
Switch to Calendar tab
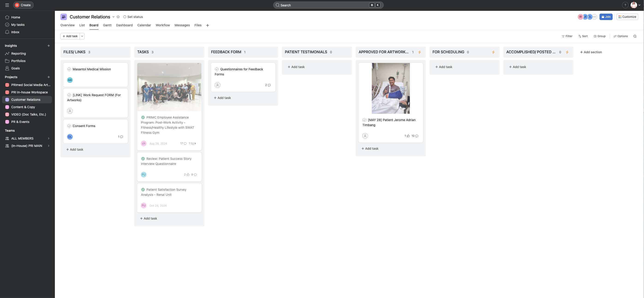tap(144, 25)
